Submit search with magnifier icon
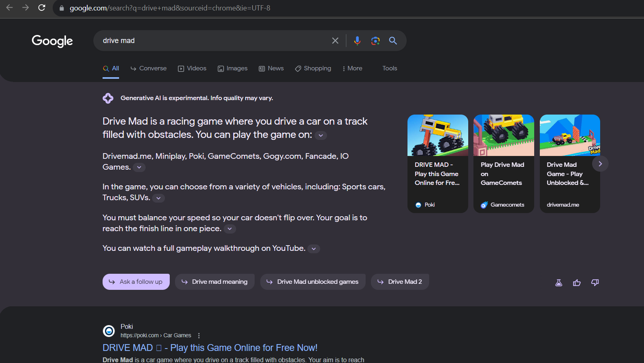 tap(393, 41)
